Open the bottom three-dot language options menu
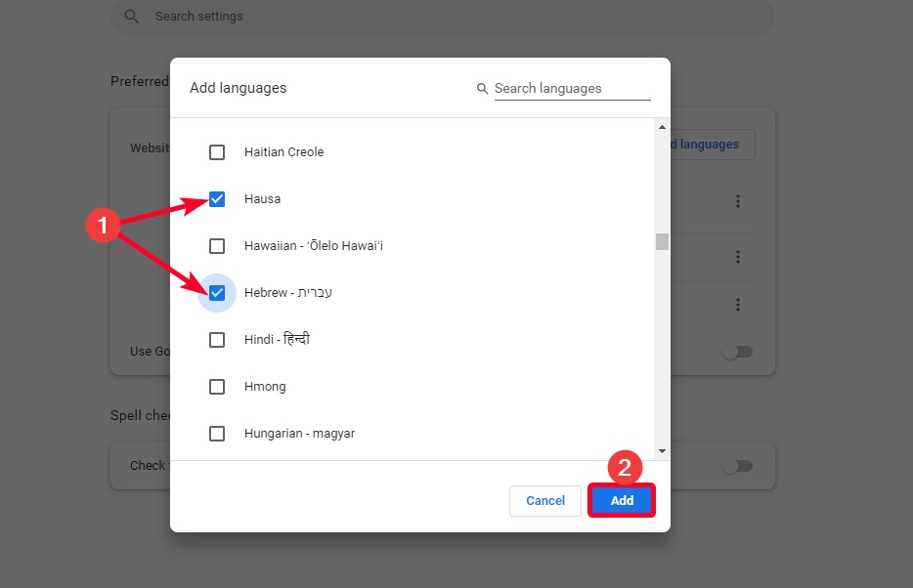The height and width of the screenshot is (588, 913). point(737,304)
